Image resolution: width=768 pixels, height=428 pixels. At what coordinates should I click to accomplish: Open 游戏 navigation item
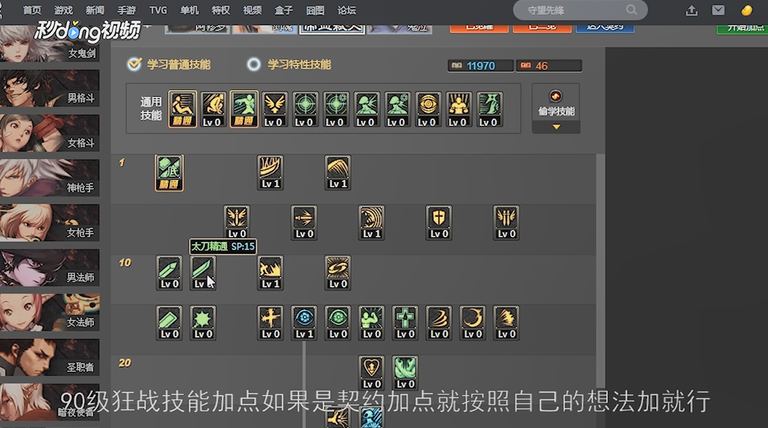[64, 10]
